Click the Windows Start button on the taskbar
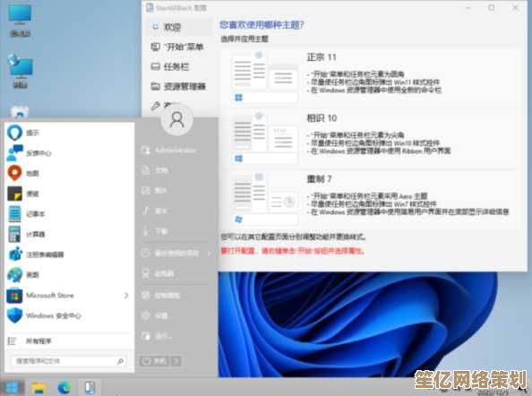Screen dimensions: 532x396 (12, 388)
